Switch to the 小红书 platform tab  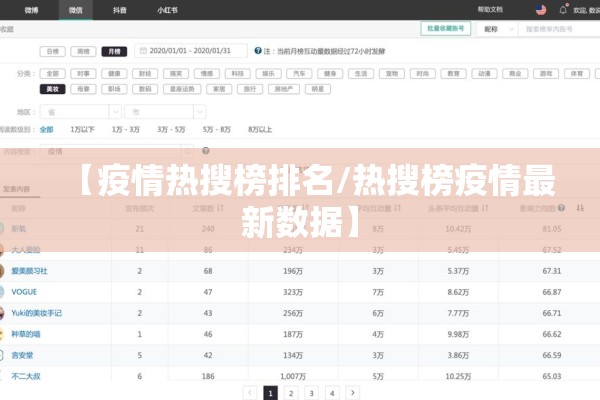(x=167, y=10)
